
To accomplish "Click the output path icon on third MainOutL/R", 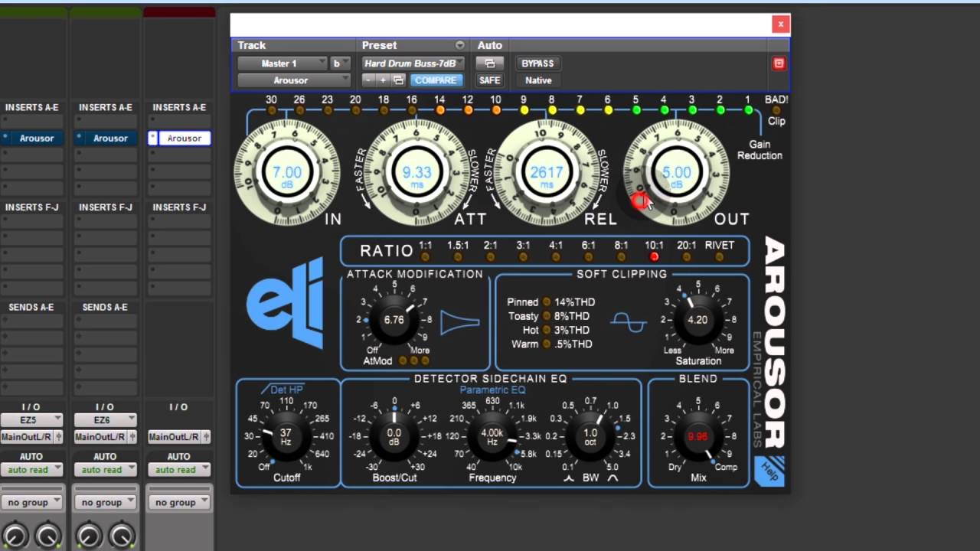I will (205, 437).
